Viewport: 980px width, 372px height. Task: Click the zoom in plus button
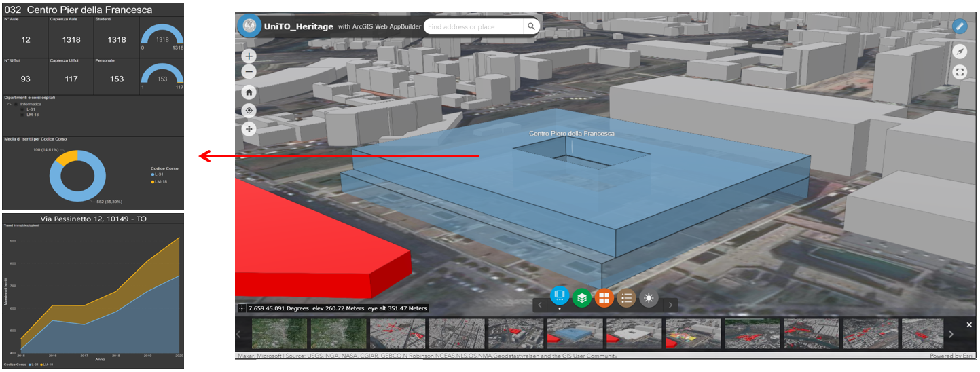pyautogui.click(x=249, y=56)
